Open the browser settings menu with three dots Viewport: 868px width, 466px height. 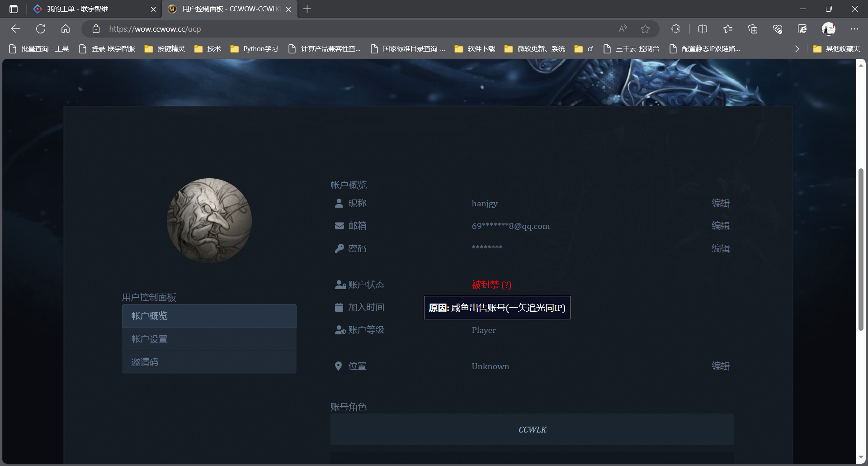click(x=854, y=29)
